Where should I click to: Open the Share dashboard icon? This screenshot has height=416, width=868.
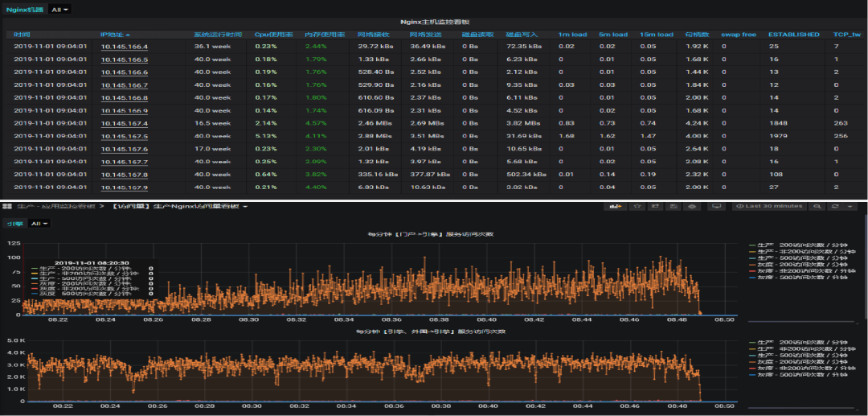655,206
